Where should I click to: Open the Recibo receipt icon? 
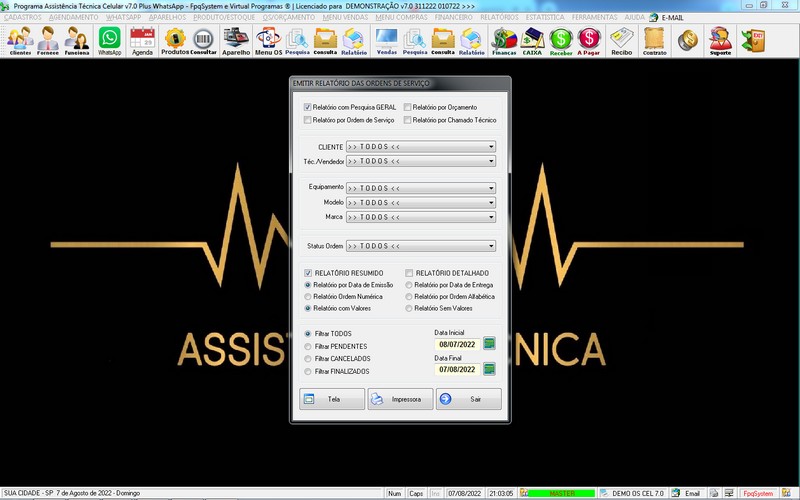621,41
